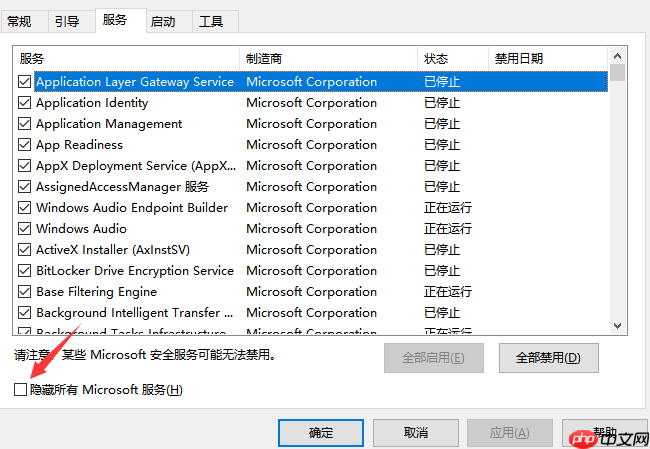Uncheck Windows Audio Endpoint Builder checkbox
The image size is (650, 449).
tap(24, 208)
